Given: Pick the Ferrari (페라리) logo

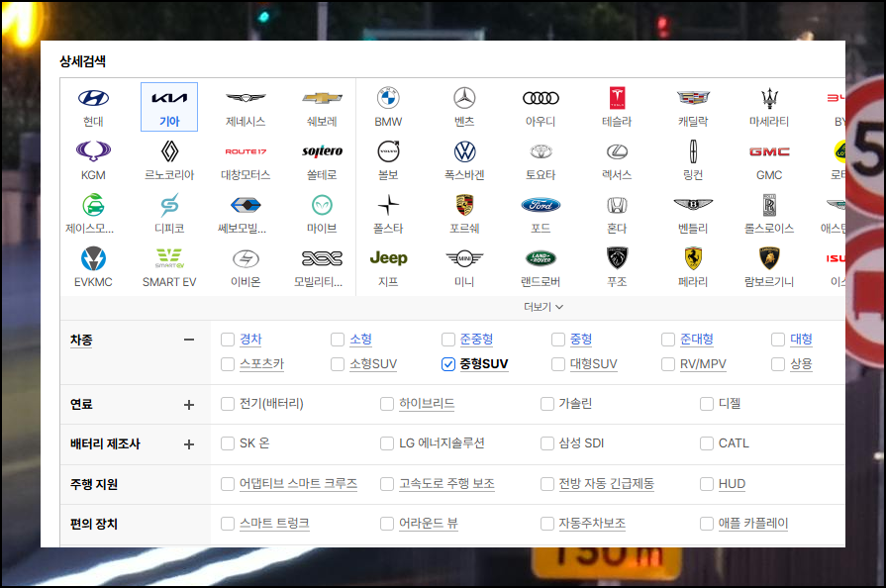Looking at the screenshot, I should (693, 258).
